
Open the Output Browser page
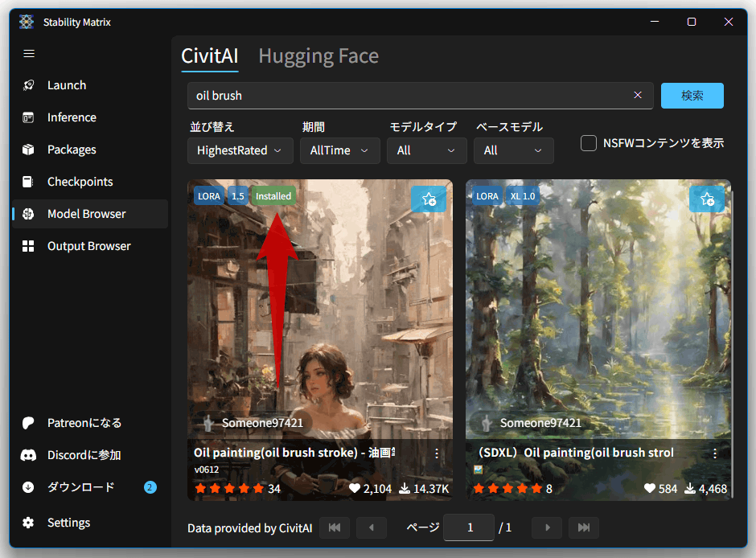click(90, 246)
